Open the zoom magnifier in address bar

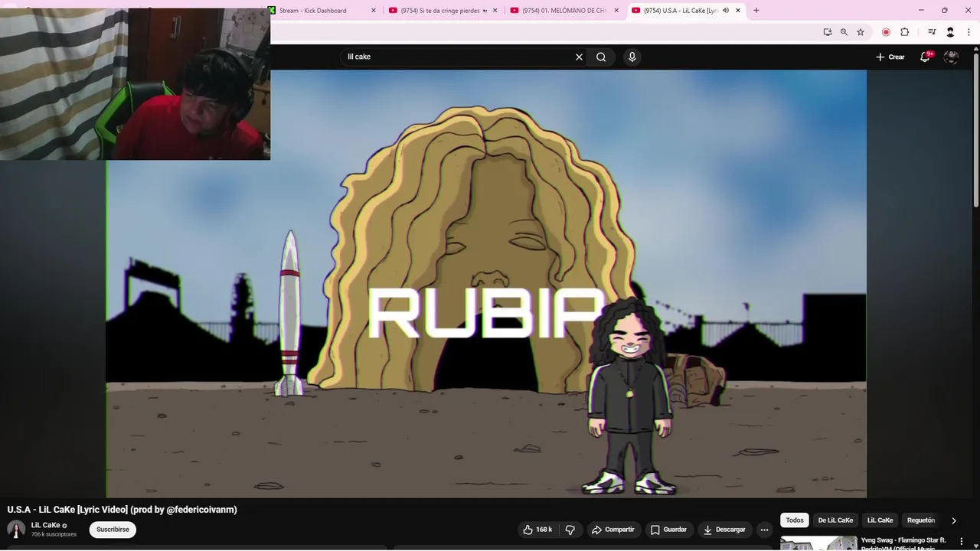(844, 32)
